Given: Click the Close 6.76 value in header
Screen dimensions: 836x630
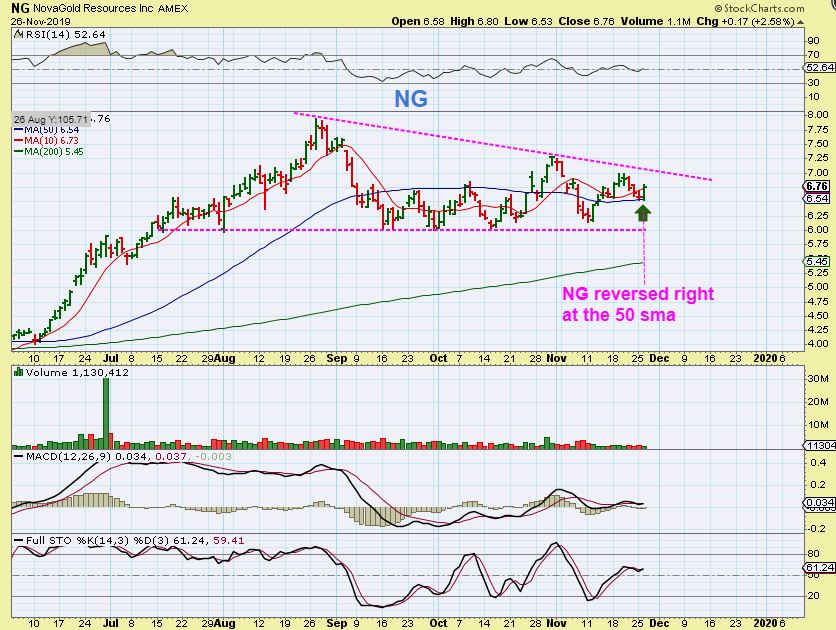Looking at the screenshot, I should [586, 21].
